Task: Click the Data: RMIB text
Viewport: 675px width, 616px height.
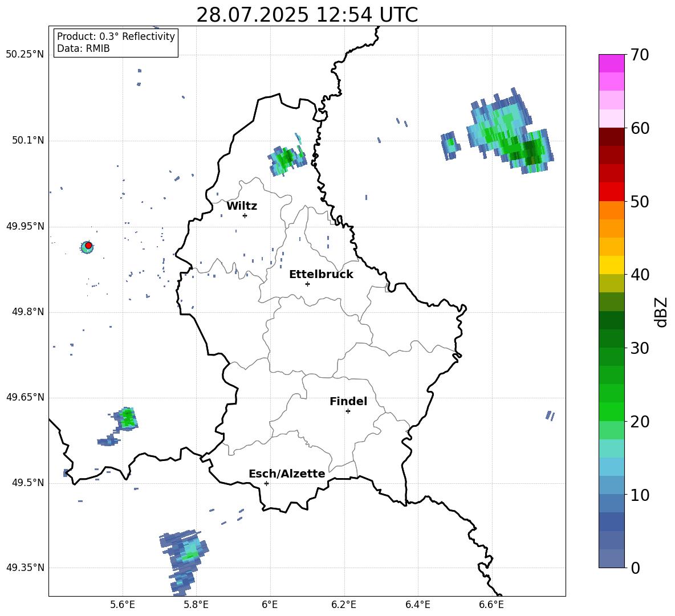Action: (x=83, y=48)
